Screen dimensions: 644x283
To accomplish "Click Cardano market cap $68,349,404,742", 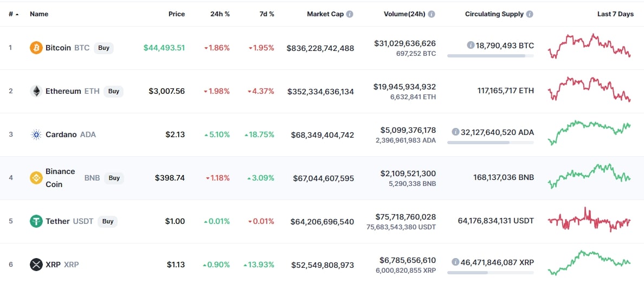I will [x=323, y=134].
